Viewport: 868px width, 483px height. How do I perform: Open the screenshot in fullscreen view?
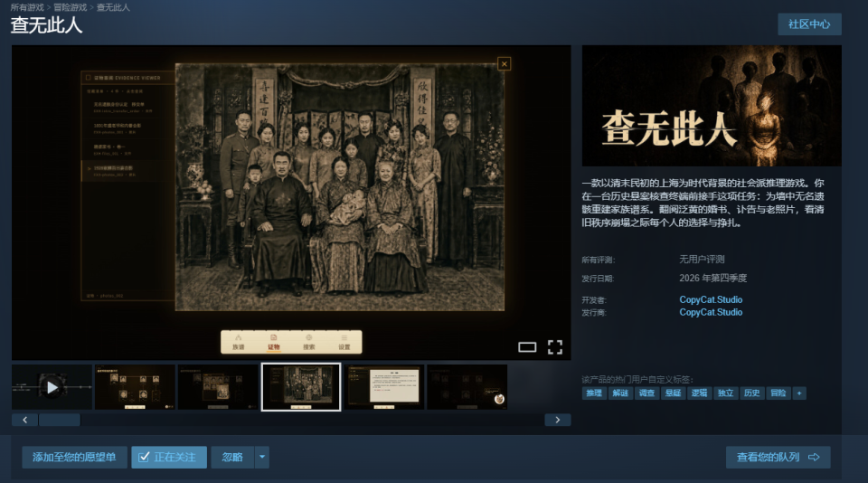pyautogui.click(x=554, y=346)
